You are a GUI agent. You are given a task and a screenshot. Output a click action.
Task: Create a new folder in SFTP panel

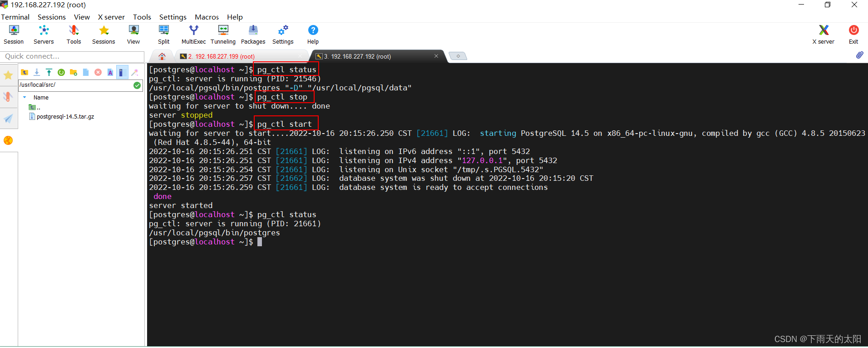[74, 72]
